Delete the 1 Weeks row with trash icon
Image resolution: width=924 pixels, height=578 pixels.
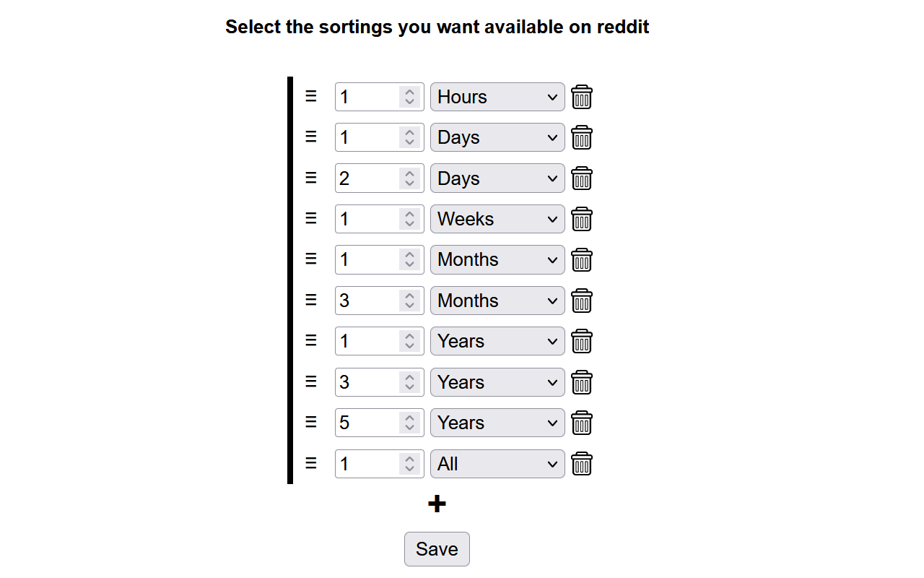(582, 219)
